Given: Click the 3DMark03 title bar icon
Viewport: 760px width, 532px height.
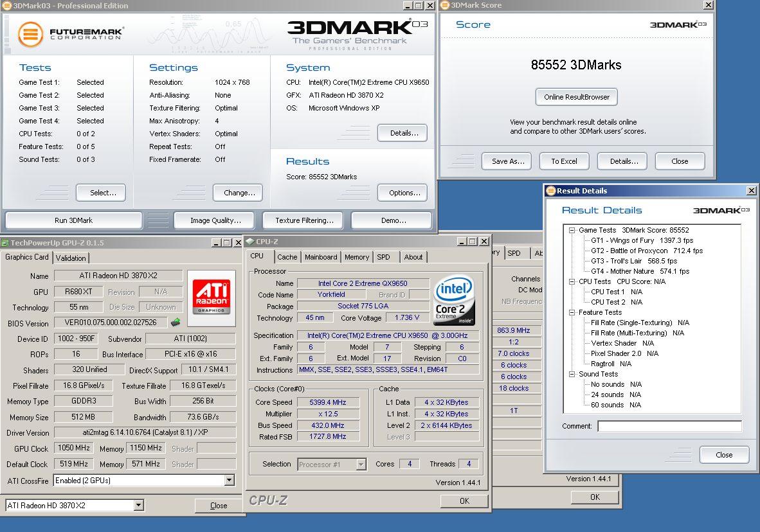Looking at the screenshot, I should [7, 5].
